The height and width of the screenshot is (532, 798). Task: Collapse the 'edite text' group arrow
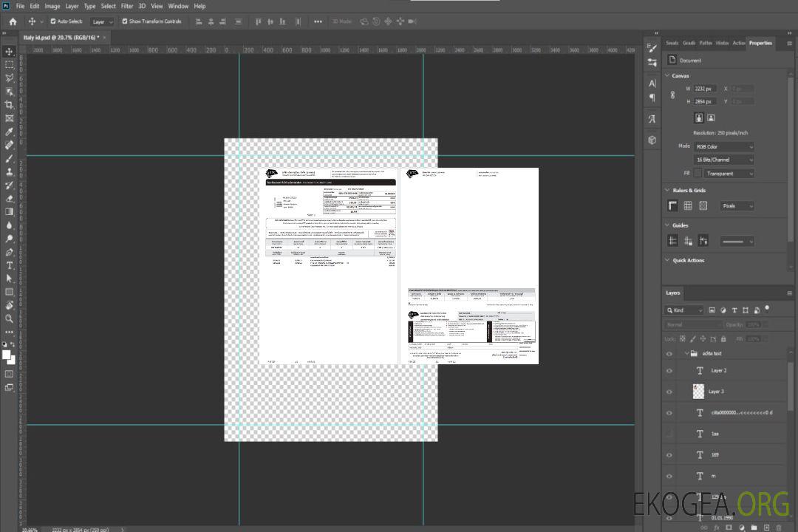[x=686, y=353]
